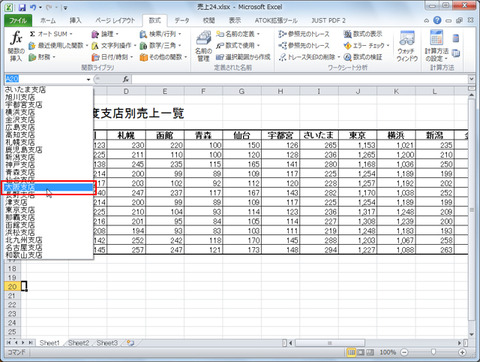The height and width of the screenshot is (362, 480).
Task: Toggle 数式の表示 mode
Action: click(363, 34)
